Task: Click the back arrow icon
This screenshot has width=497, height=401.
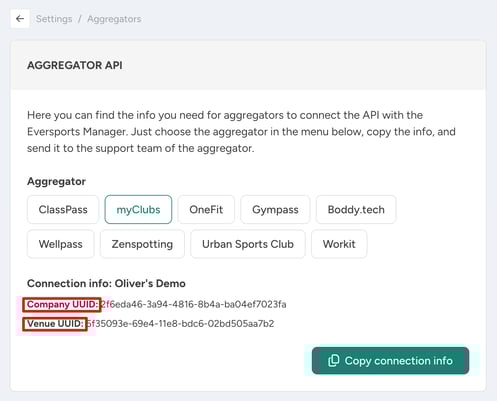Action: pyautogui.click(x=20, y=19)
